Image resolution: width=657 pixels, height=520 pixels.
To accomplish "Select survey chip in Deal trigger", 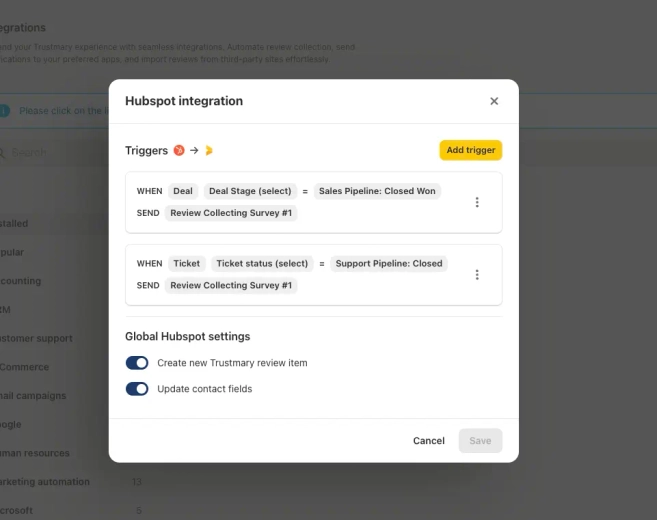I will click(231, 213).
